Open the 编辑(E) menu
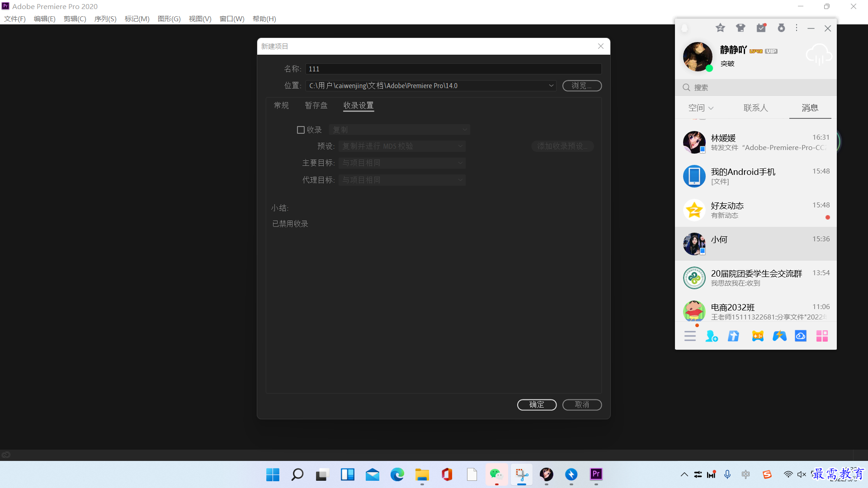 tap(45, 19)
